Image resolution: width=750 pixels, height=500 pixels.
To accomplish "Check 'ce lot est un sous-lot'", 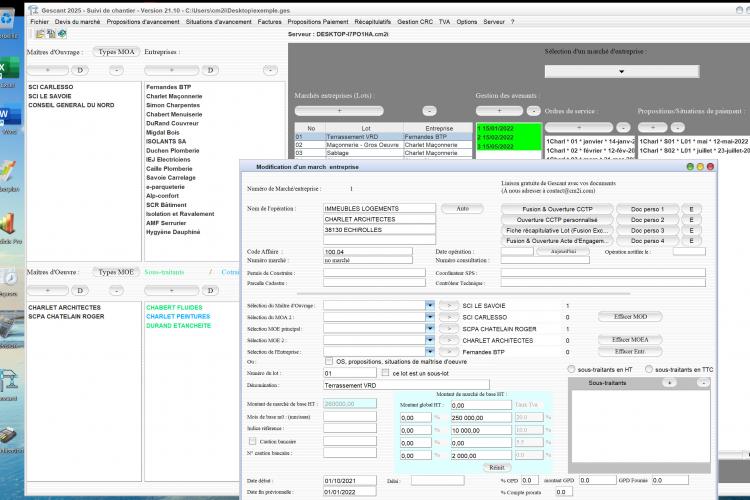I will 386,373.
